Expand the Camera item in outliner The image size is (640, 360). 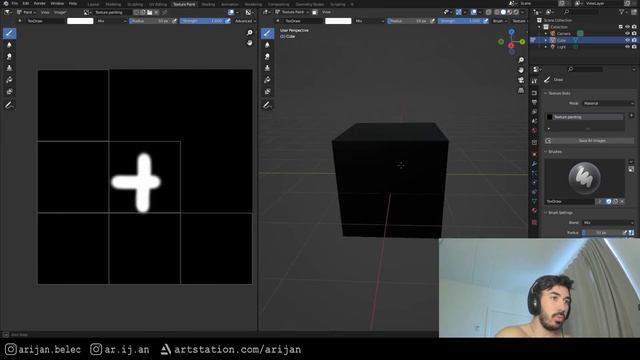pyautogui.click(x=546, y=33)
